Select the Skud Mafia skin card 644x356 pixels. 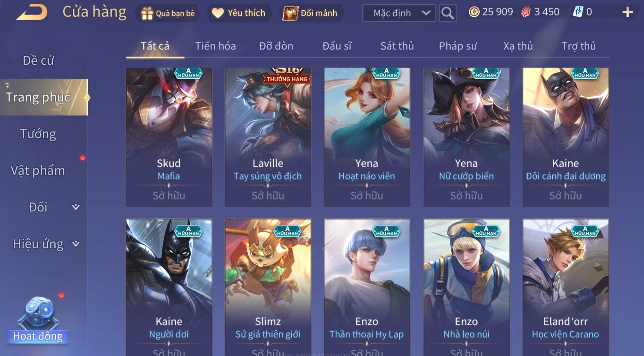point(169,137)
